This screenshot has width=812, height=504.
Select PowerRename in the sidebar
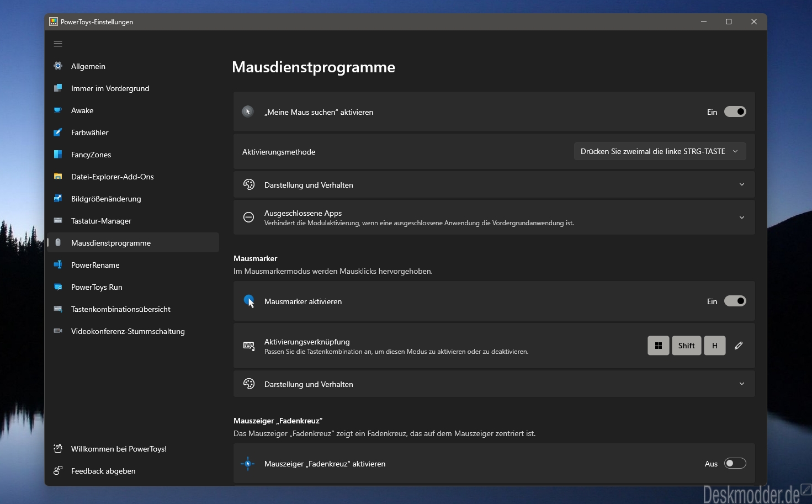click(x=133, y=265)
